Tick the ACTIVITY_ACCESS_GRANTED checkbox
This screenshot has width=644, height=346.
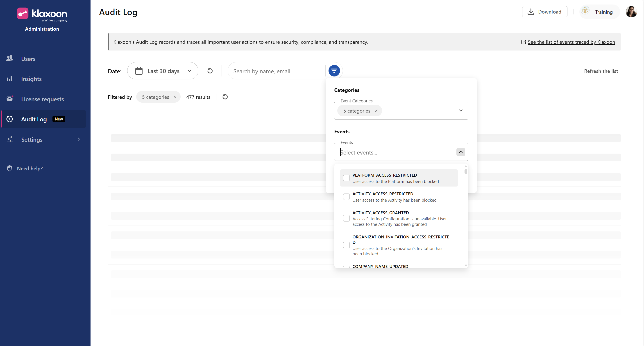(346, 218)
